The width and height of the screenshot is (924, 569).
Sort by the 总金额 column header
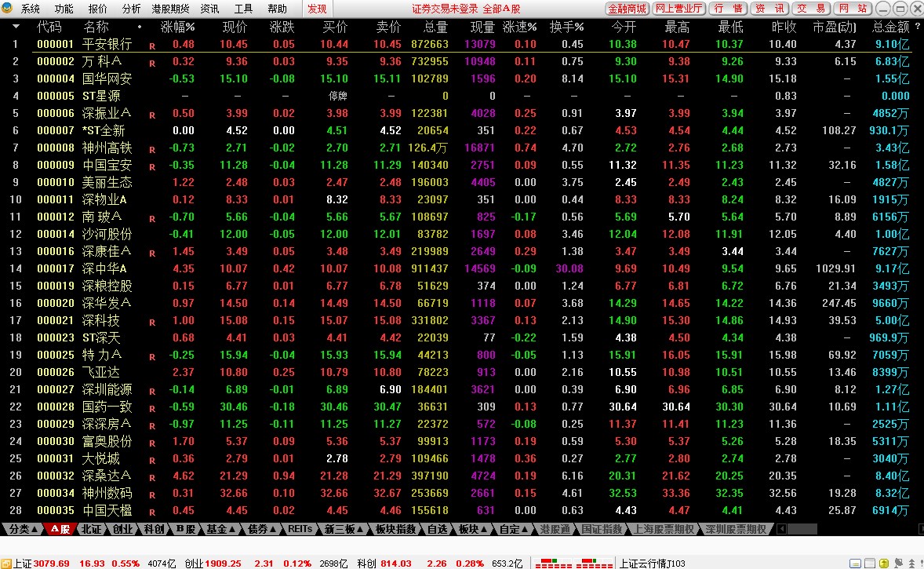coord(891,27)
